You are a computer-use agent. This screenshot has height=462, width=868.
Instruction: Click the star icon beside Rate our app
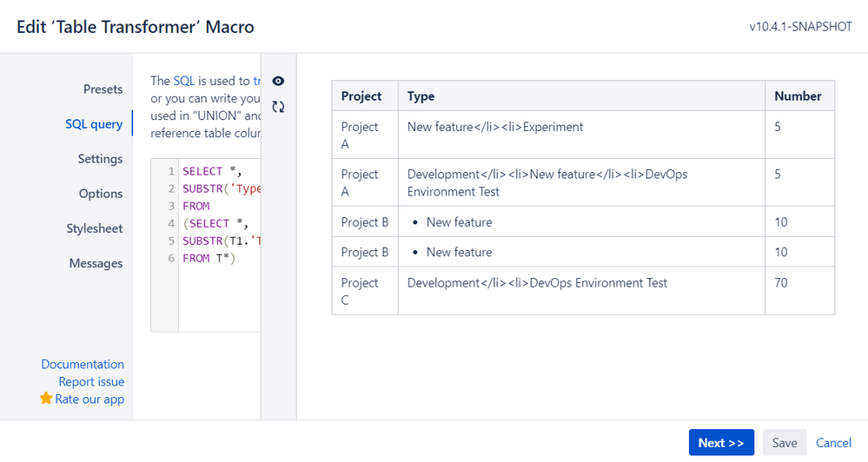tap(46, 399)
